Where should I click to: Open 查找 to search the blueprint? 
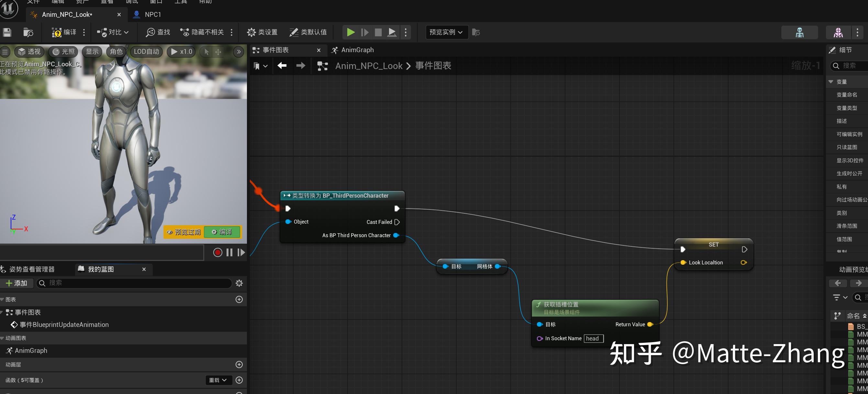click(x=157, y=32)
